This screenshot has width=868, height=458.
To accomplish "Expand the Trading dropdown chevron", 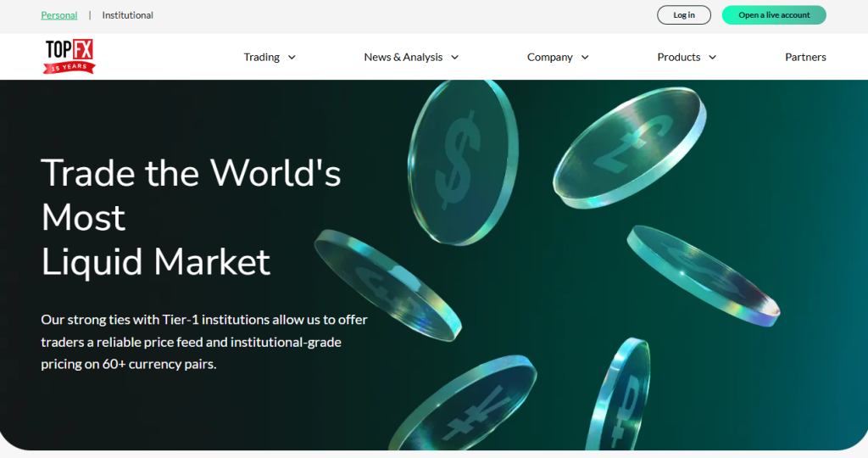I will pos(292,58).
